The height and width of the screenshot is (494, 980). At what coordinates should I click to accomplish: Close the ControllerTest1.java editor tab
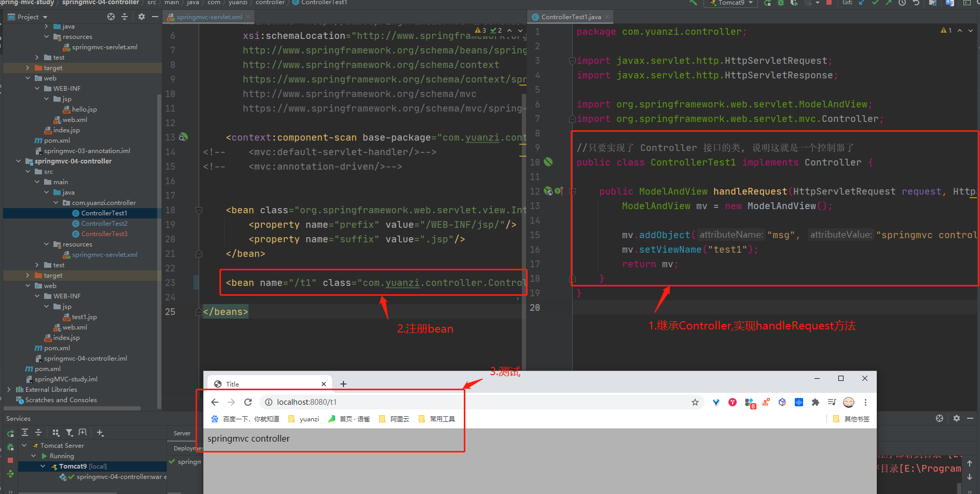point(607,17)
